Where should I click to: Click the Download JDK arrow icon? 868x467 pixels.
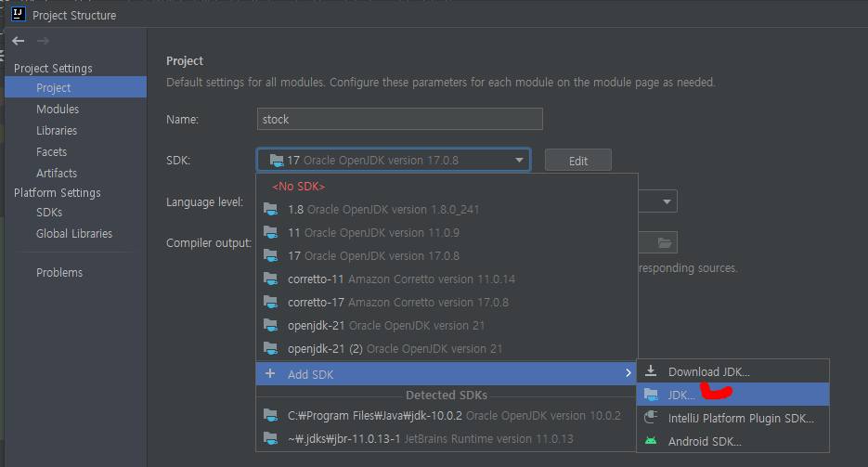651,371
